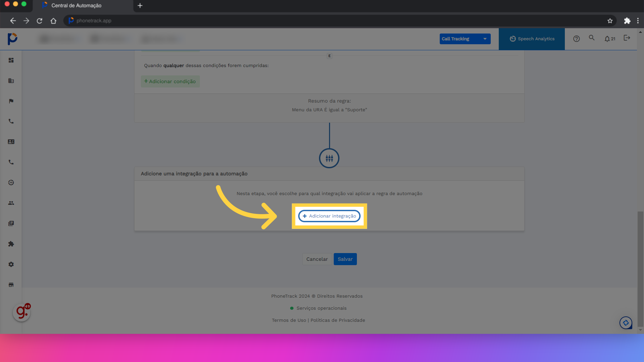This screenshot has width=644, height=362.
Task: Open browser three-dot menu
Action: [x=638, y=21]
